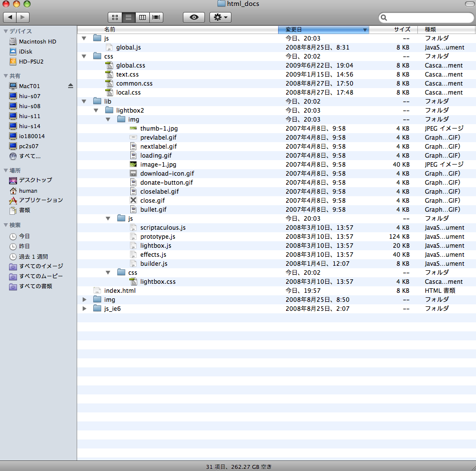Switch to Cover Flow view
The width and height of the screenshot is (476, 471).
click(156, 18)
